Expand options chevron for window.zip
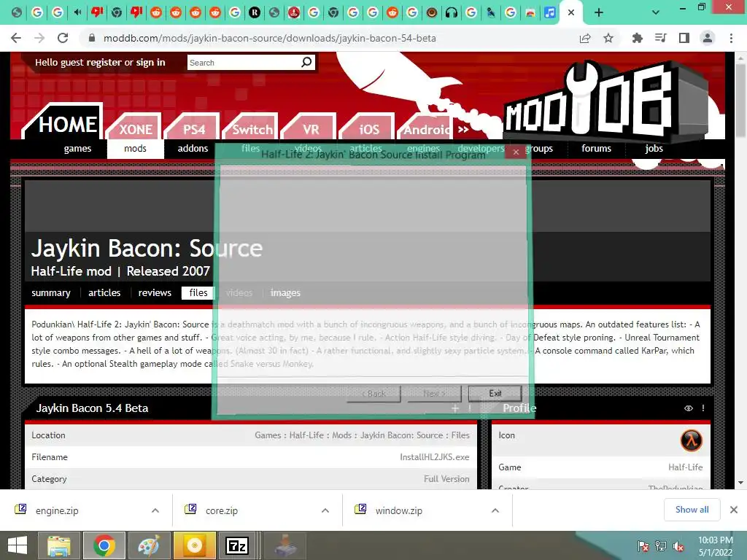This screenshot has width=747, height=560. coord(495,510)
